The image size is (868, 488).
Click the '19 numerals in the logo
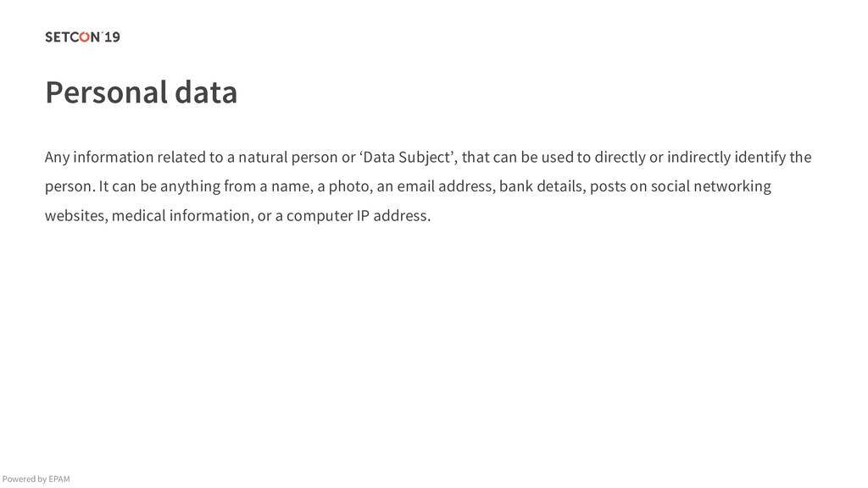(111, 37)
